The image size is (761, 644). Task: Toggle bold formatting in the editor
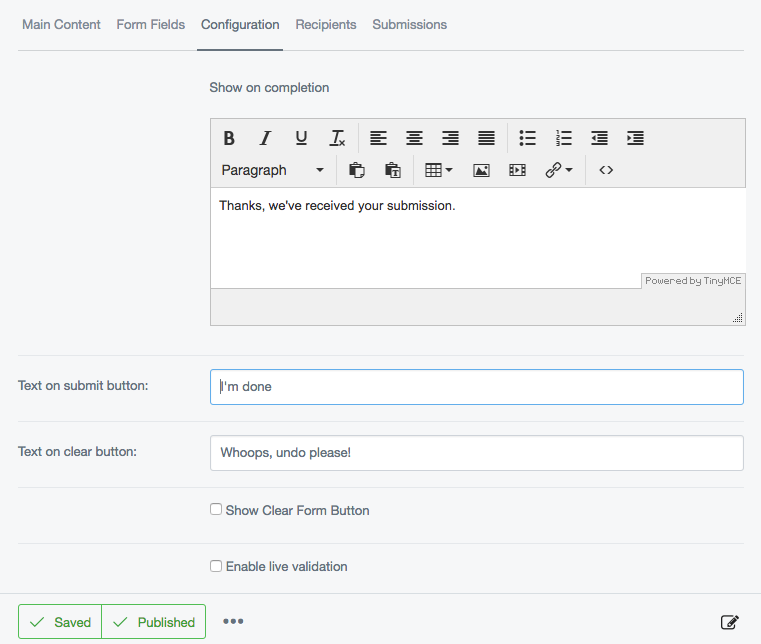(229, 138)
